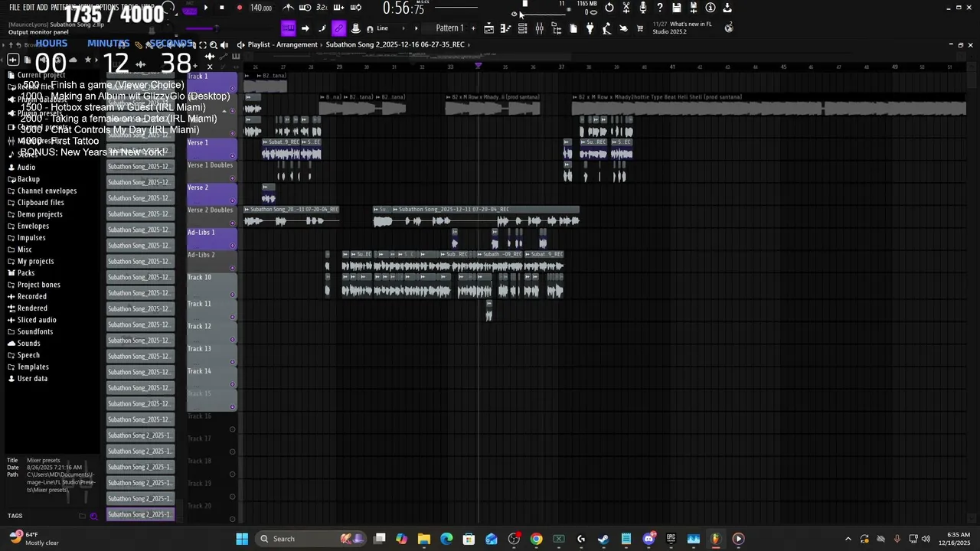This screenshot has width=980, height=551.
Task: Open the playlist view (purple highlighted icon)
Action: tap(288, 28)
